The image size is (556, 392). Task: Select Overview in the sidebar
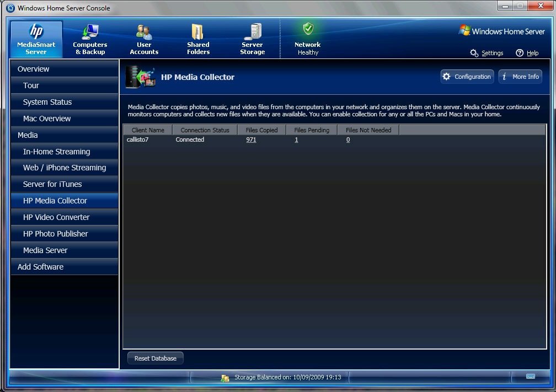[x=65, y=69]
